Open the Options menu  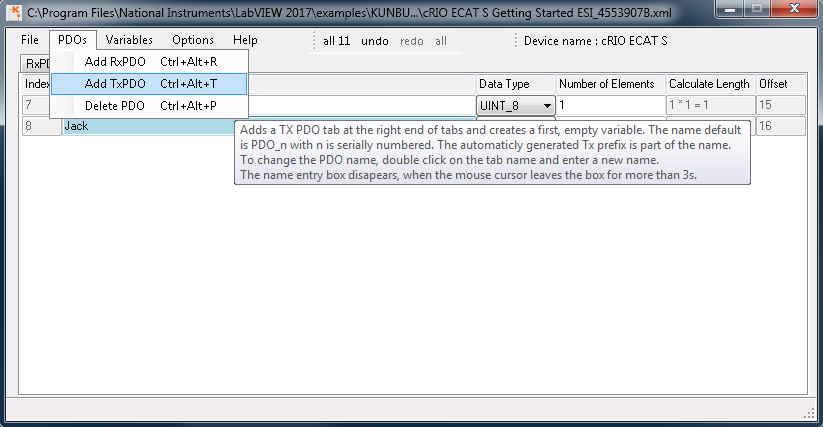(192, 40)
